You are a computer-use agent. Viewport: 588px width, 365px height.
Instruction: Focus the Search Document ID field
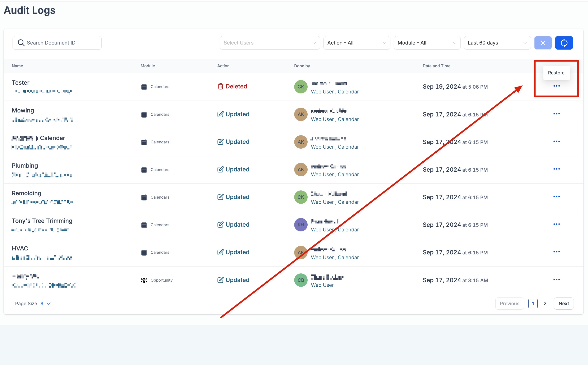coord(60,43)
